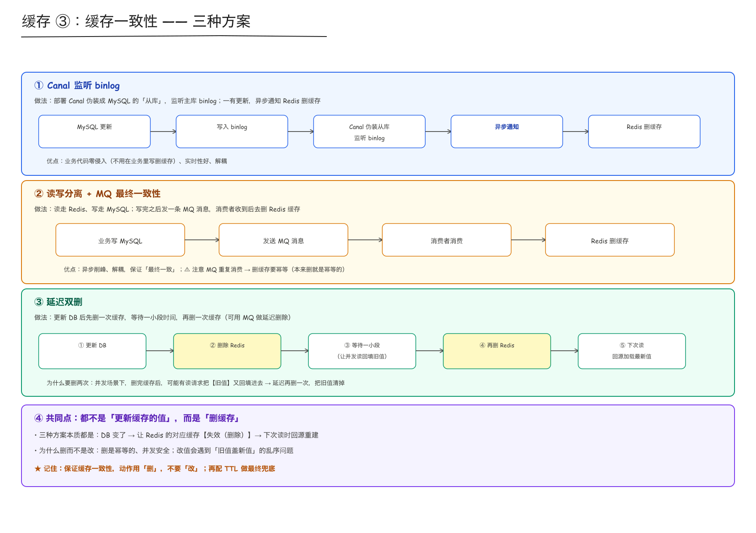Click heading ④ 共同点：都不是「更新缓存的值」

click(137, 418)
